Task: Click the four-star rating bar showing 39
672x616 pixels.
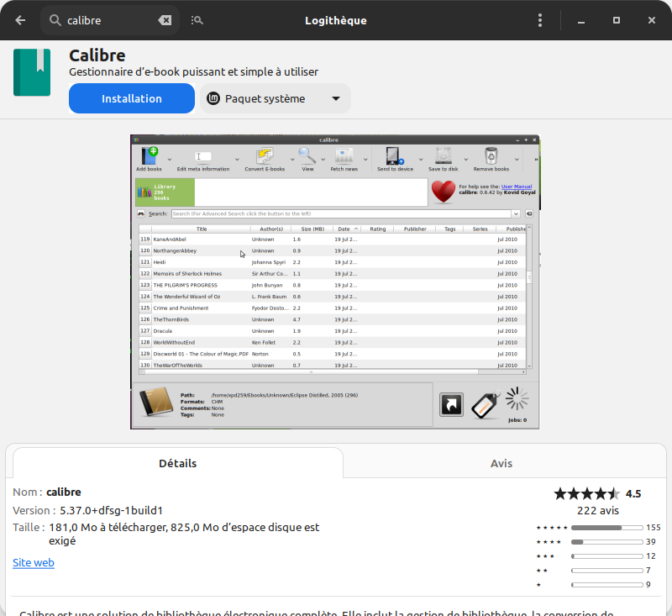Action: click(x=606, y=542)
